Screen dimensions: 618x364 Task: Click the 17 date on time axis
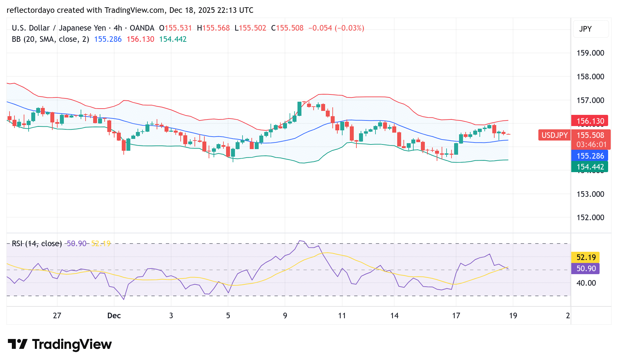pos(456,316)
